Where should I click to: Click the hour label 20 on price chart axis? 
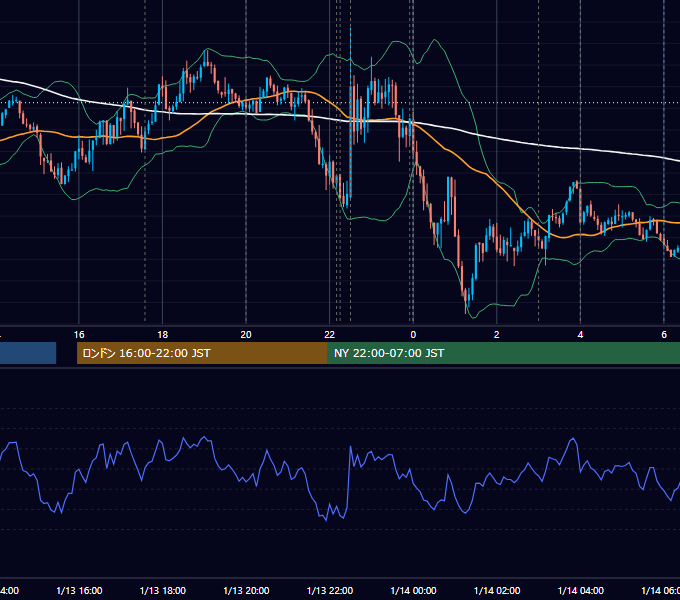point(246,335)
